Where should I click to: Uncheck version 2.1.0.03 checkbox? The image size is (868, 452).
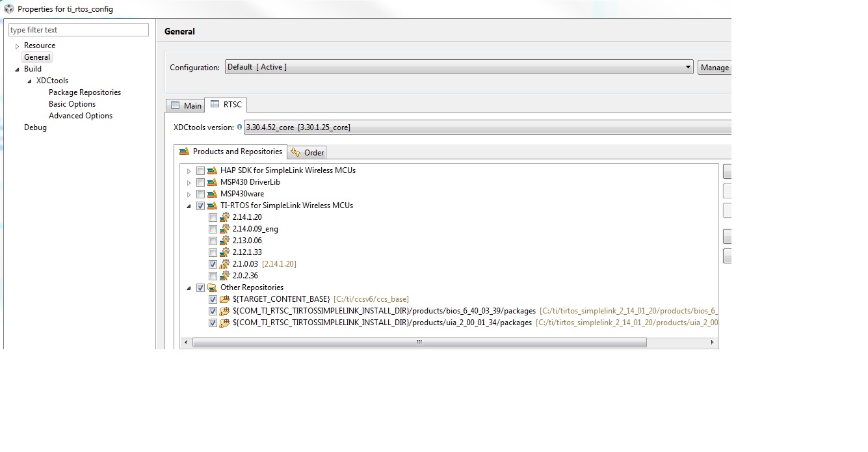click(213, 264)
